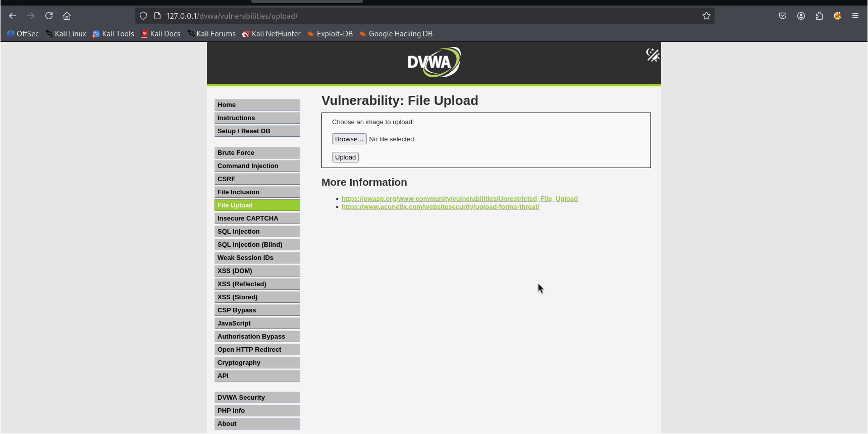This screenshot has width=868, height=434.
Task: Go to Home in sidebar
Action: point(257,104)
